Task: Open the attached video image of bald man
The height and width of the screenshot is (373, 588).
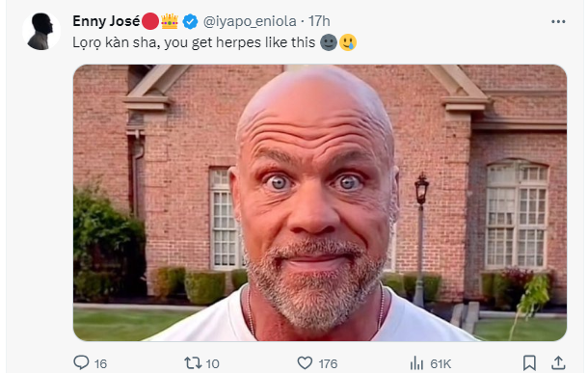Action: (x=319, y=202)
